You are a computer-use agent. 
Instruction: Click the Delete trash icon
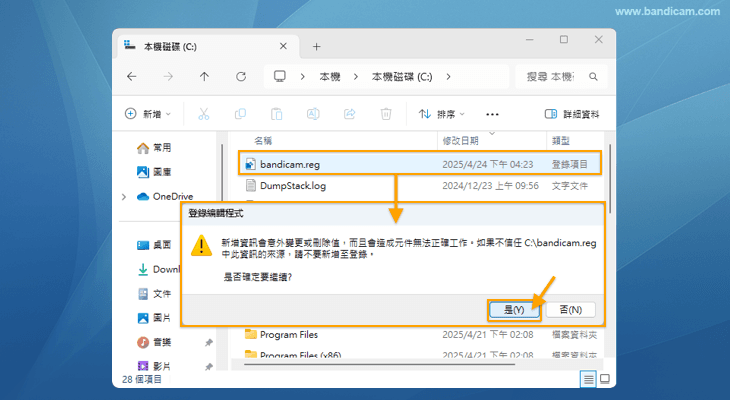point(386,114)
